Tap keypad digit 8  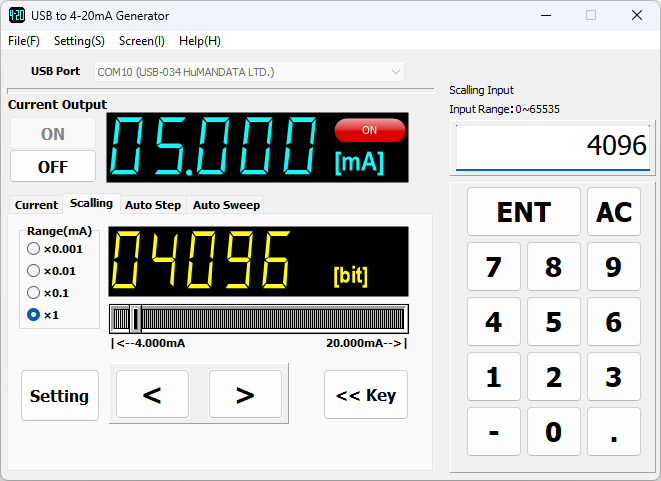(x=554, y=266)
